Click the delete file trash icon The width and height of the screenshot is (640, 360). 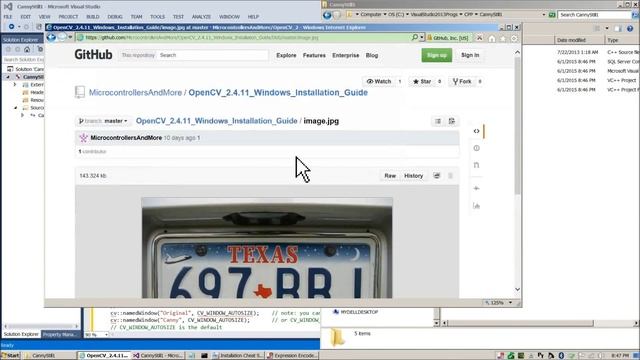coord(451,176)
